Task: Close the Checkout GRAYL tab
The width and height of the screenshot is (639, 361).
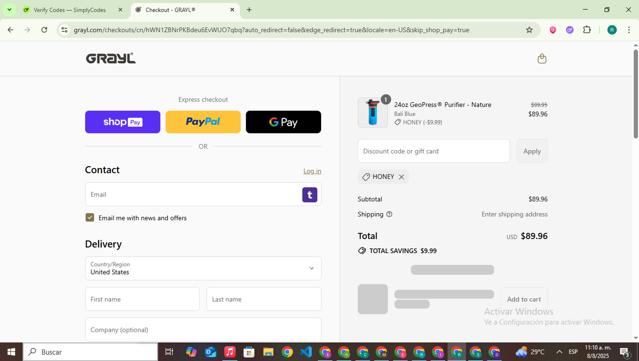Action: pyautogui.click(x=232, y=10)
